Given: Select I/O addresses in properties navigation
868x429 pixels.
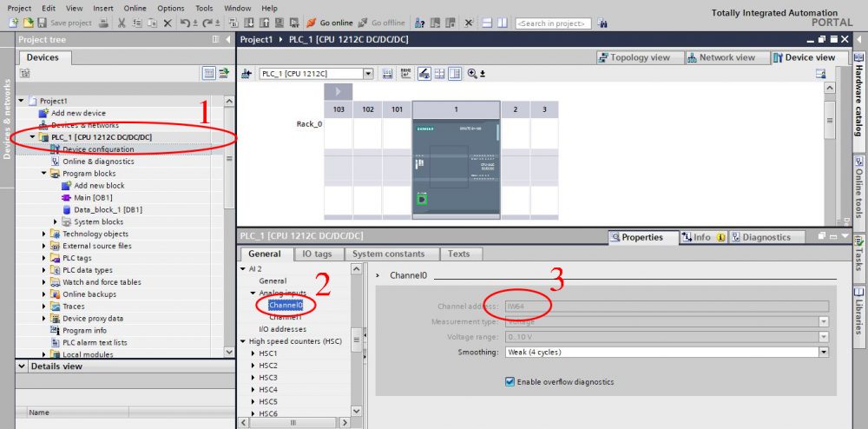Looking at the screenshot, I should pyautogui.click(x=282, y=329).
